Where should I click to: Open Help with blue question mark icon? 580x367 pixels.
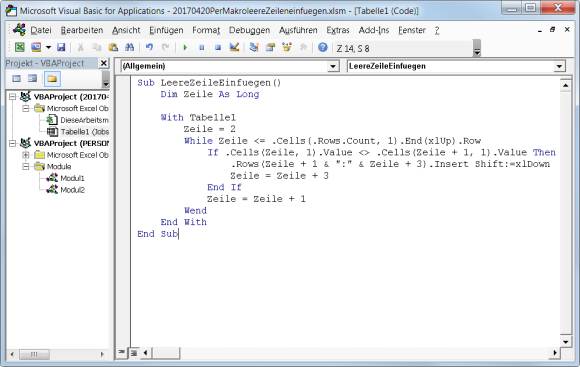(x=323, y=47)
